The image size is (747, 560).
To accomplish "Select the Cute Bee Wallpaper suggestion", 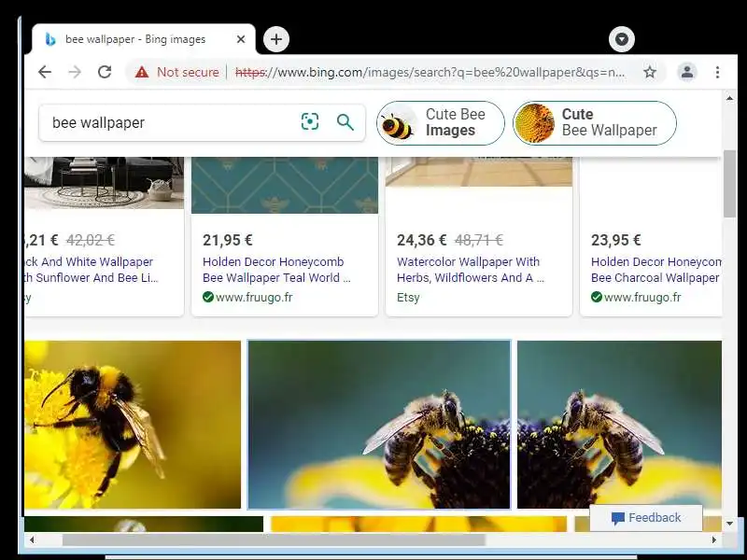I will (x=595, y=123).
